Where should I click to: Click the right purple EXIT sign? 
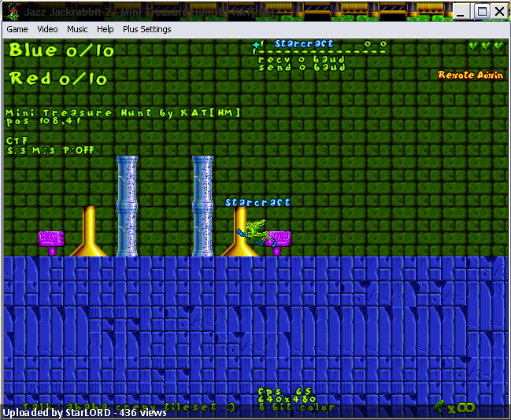[279, 242]
